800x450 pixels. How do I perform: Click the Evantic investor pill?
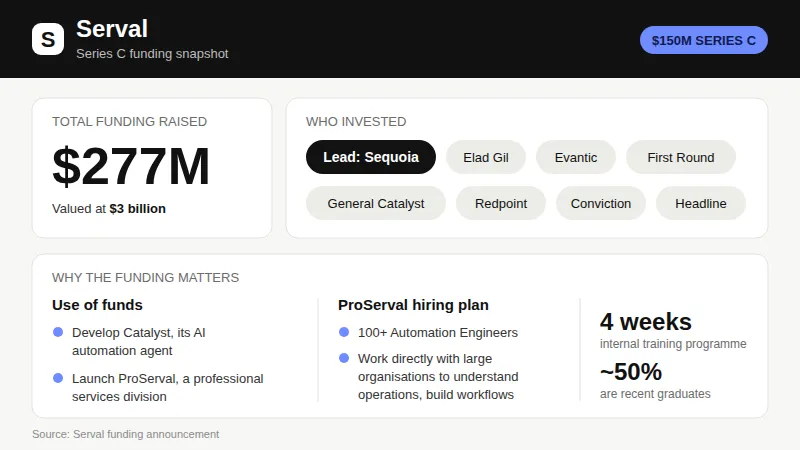pyautogui.click(x=576, y=157)
